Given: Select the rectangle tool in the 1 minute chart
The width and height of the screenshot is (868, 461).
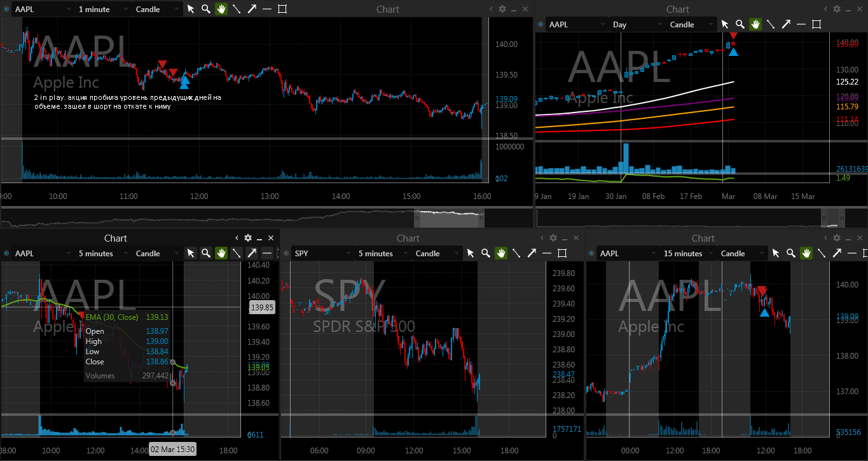Looking at the screenshot, I should (282, 9).
